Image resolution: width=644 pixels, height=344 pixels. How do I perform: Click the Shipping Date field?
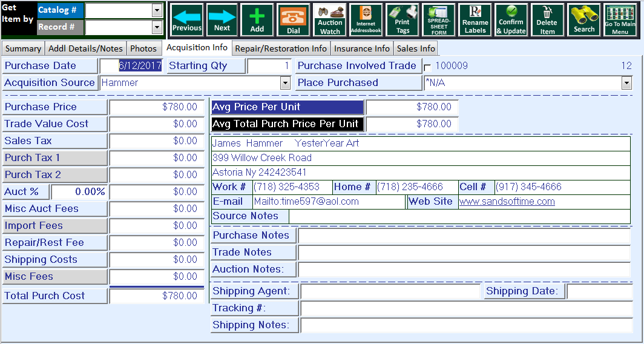[x=600, y=291]
